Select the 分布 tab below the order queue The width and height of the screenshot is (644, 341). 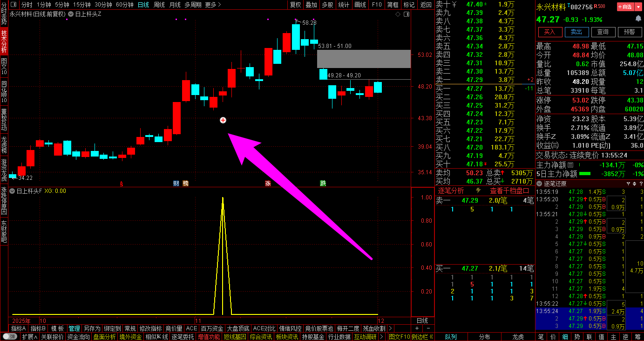coord(484,337)
